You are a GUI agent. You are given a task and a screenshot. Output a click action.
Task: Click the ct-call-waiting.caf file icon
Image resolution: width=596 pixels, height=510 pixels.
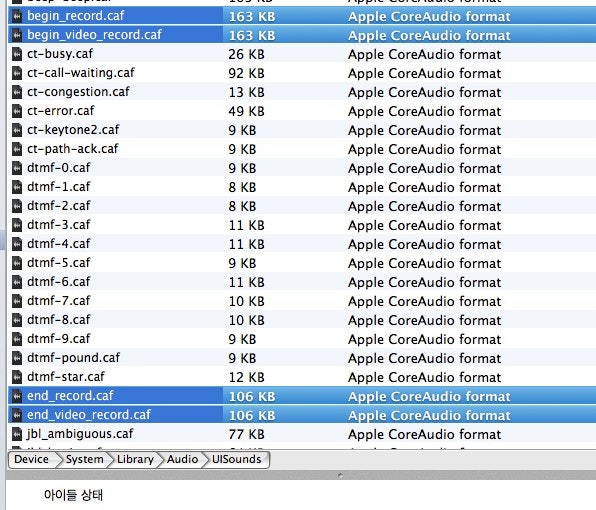click(x=17, y=73)
